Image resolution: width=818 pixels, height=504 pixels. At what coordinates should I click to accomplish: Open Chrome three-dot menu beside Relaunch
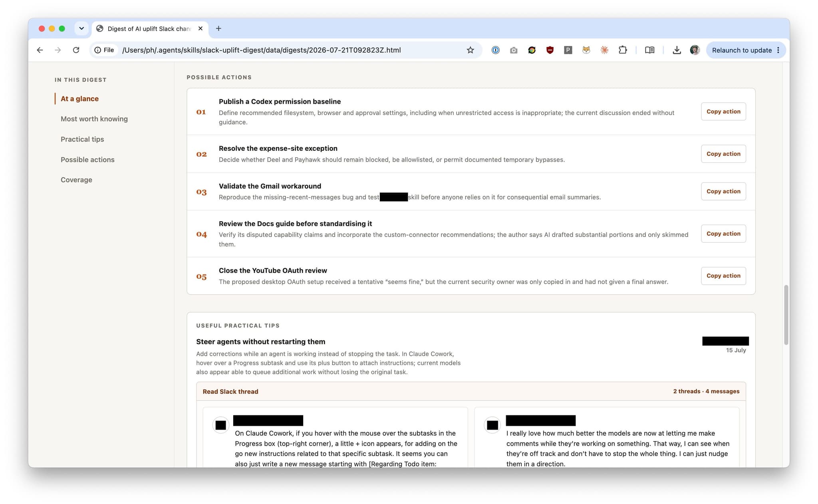778,50
